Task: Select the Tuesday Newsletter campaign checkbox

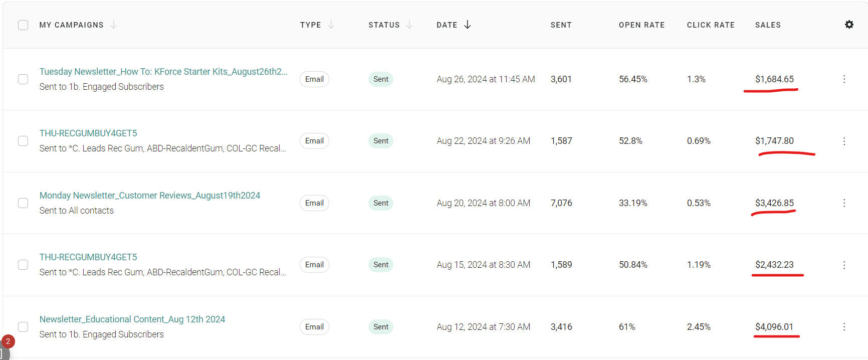Action: [23, 79]
